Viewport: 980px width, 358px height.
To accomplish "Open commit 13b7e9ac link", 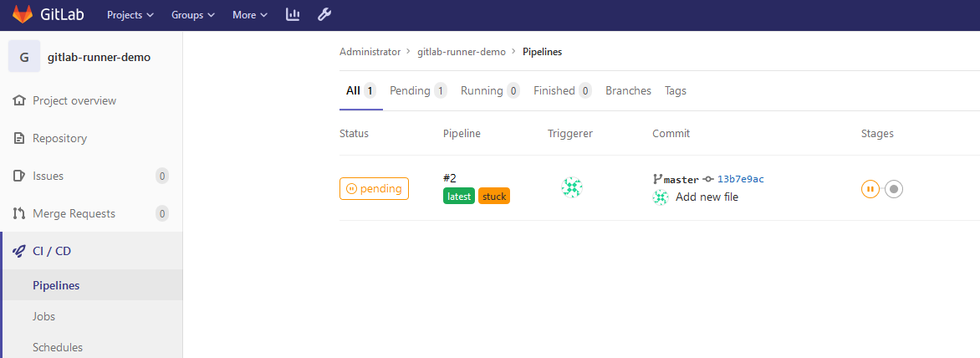I will point(741,179).
